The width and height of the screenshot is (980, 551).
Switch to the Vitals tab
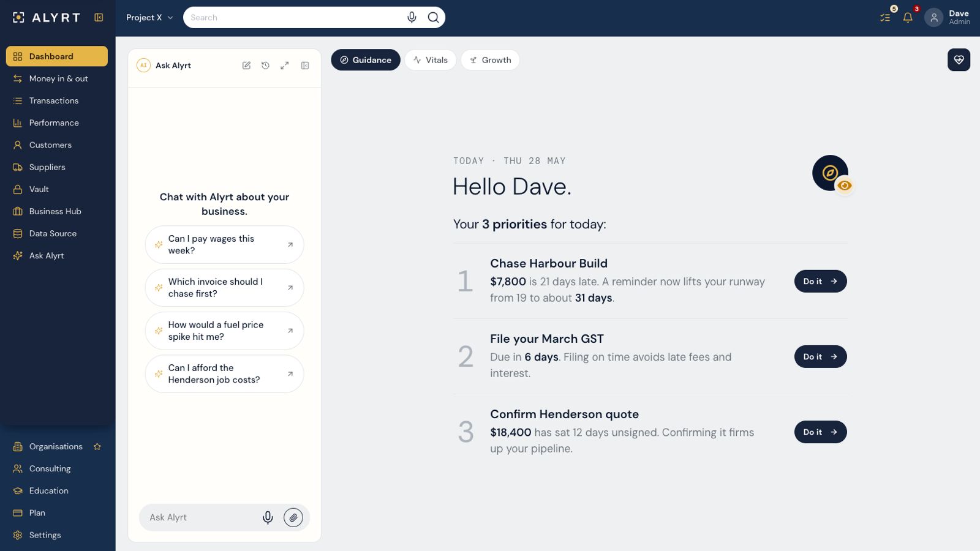click(x=431, y=60)
